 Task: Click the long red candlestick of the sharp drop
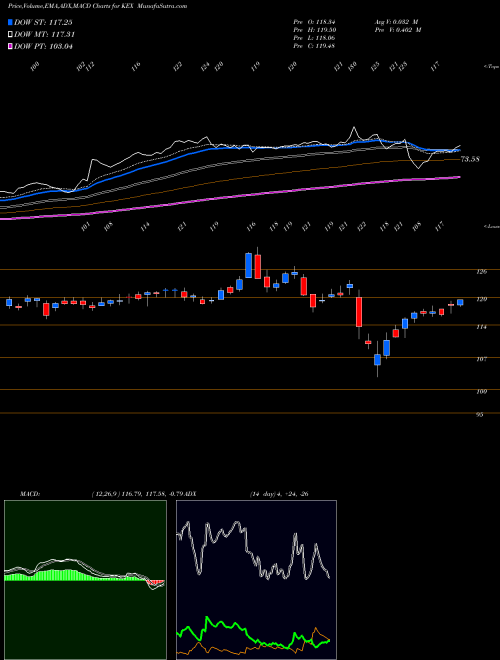pyautogui.click(x=359, y=312)
